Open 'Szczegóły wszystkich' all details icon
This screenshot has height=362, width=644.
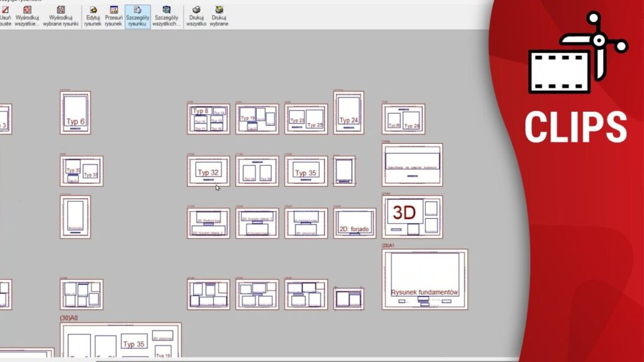click(166, 16)
